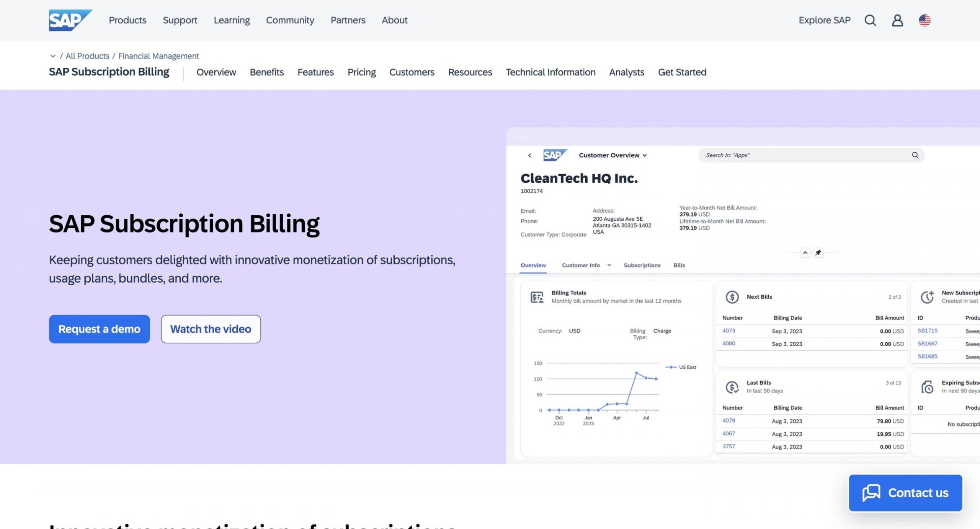The image size is (980, 529).
Task: Click the New Subscriptions clock-plus icon
Action: pyautogui.click(x=927, y=297)
